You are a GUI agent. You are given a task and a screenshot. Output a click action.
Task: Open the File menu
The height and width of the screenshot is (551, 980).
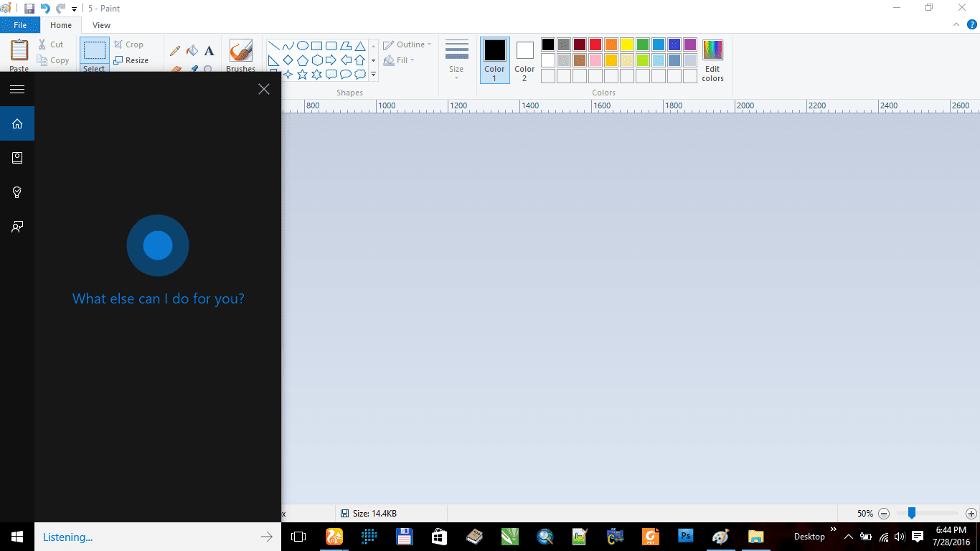[20, 25]
